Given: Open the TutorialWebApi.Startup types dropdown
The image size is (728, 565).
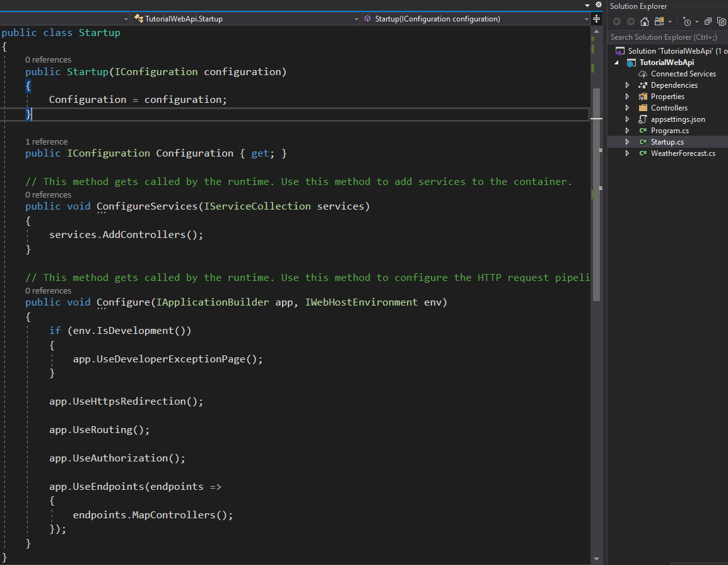Looking at the screenshot, I should [246, 19].
